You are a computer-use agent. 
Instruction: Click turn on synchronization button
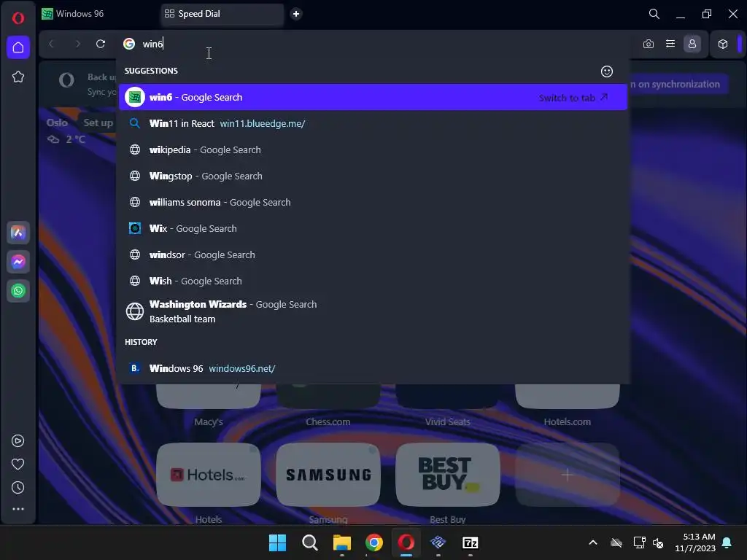pyautogui.click(x=678, y=85)
